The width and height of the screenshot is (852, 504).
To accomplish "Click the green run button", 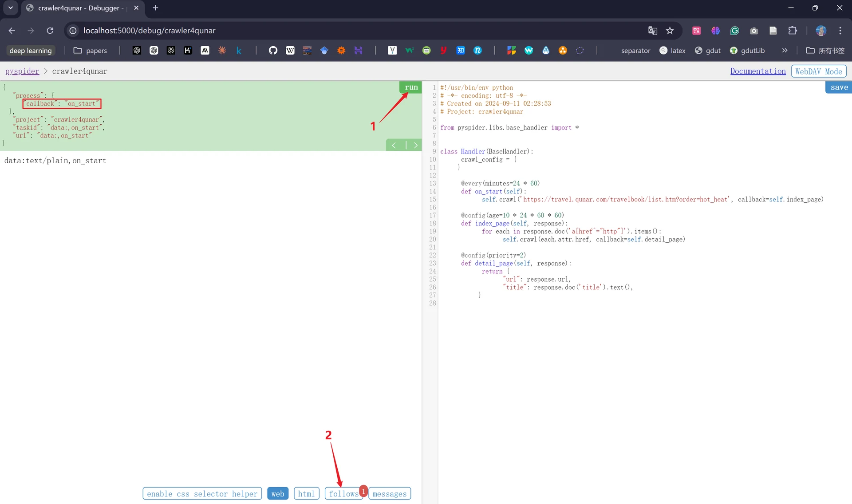I will (411, 87).
